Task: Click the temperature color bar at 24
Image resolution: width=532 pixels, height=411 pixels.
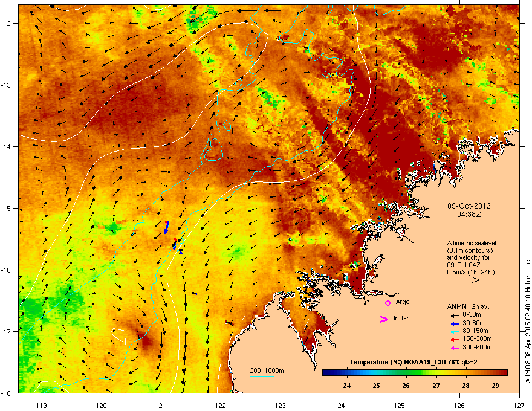Action: coord(347,372)
